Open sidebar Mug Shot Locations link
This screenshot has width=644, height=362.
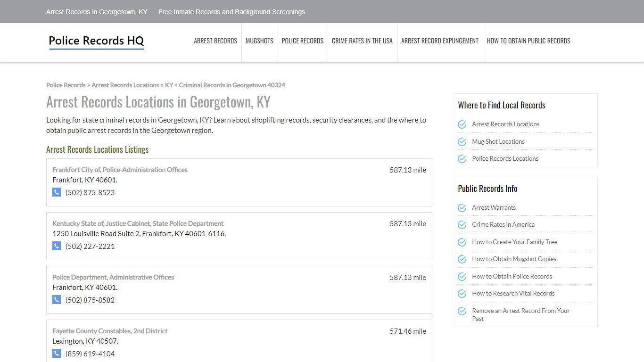pos(498,141)
